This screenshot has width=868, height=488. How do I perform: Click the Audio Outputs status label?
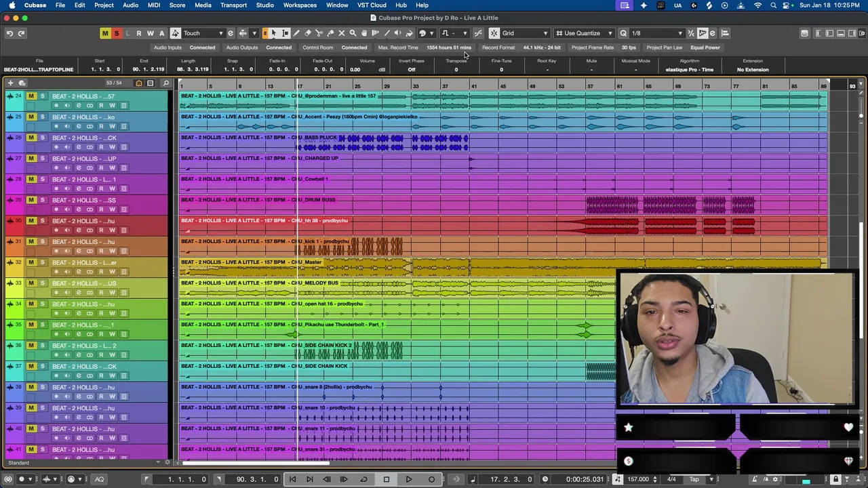pos(242,47)
